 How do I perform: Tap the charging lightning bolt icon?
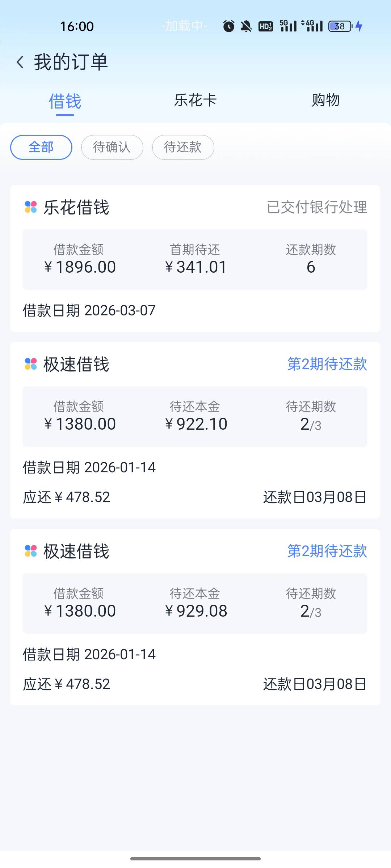tap(359, 26)
